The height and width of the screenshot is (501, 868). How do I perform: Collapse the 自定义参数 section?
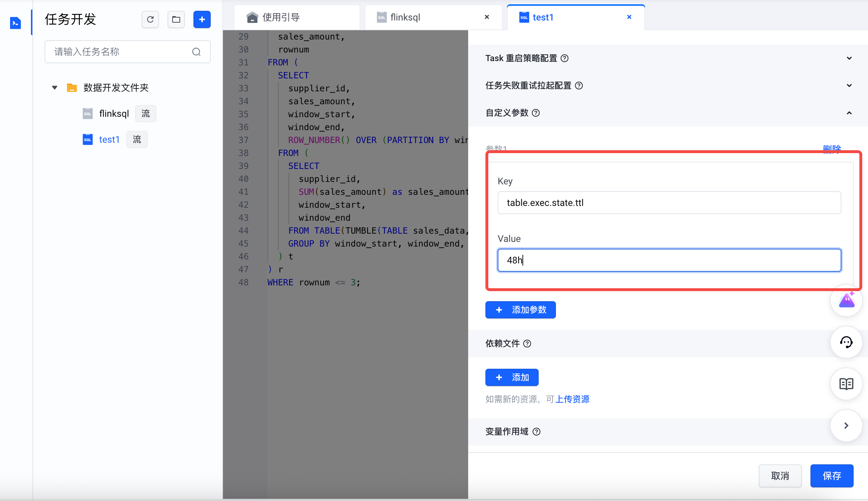(x=849, y=113)
